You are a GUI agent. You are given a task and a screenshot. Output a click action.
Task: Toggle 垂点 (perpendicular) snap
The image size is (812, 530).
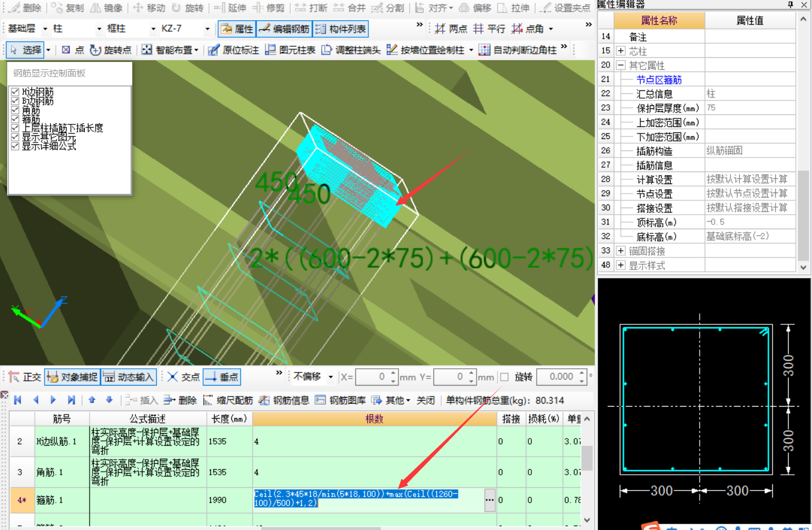pos(221,377)
